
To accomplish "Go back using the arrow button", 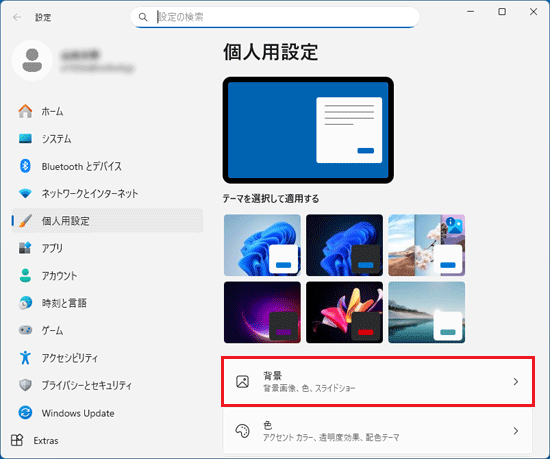I will (x=17, y=17).
